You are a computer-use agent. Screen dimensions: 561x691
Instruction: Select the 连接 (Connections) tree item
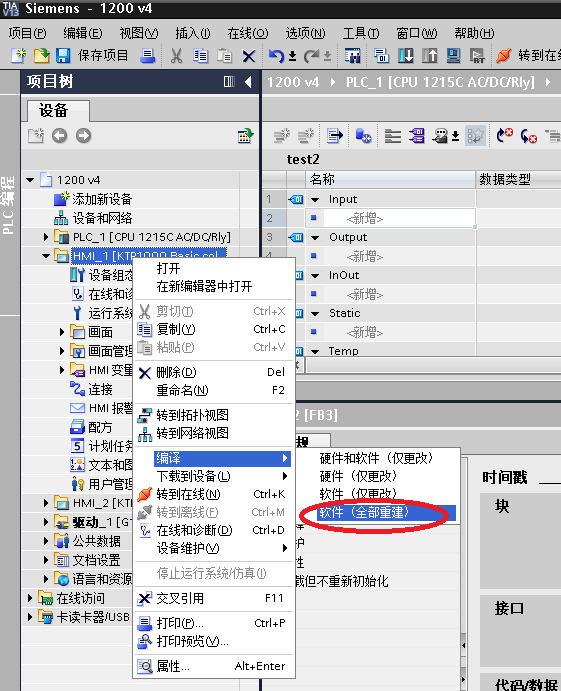pos(91,389)
